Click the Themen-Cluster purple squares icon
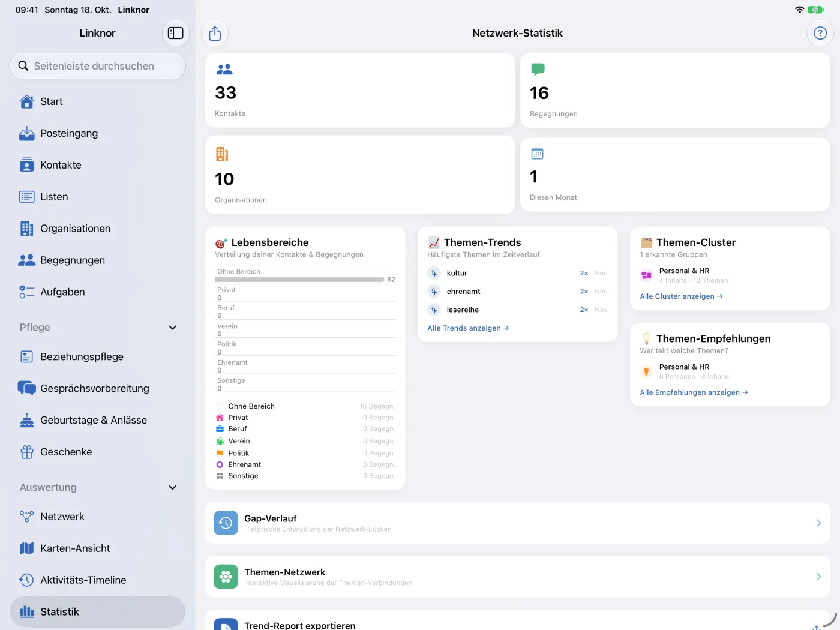The image size is (840, 630). point(646,275)
